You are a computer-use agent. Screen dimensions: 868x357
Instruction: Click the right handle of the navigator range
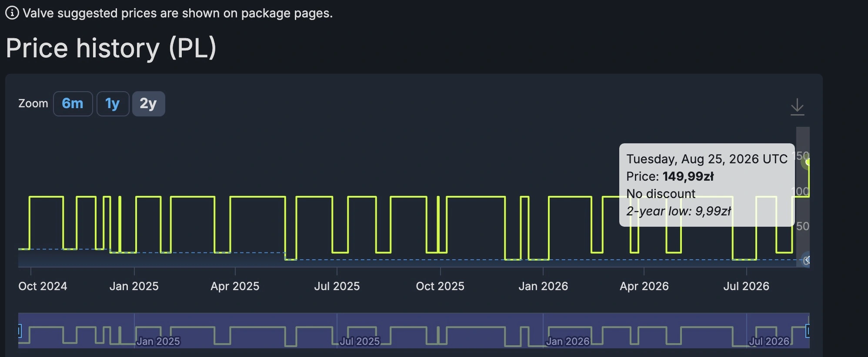[808, 331]
